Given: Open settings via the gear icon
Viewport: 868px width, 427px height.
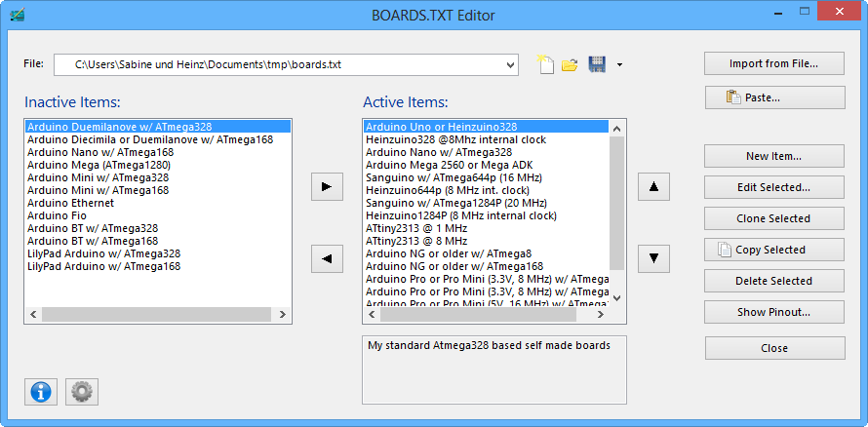Looking at the screenshot, I should coord(82,392).
